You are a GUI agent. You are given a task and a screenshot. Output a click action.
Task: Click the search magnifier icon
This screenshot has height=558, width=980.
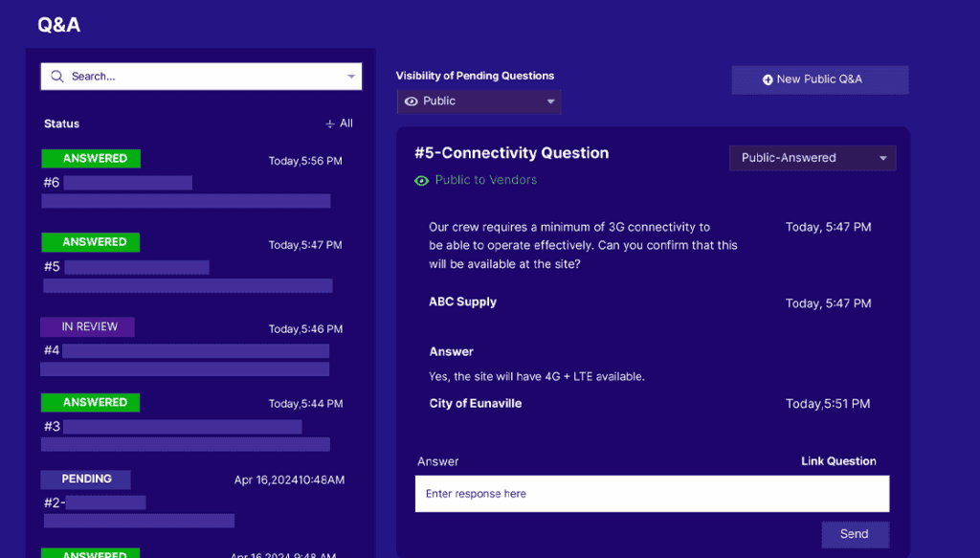(57, 77)
